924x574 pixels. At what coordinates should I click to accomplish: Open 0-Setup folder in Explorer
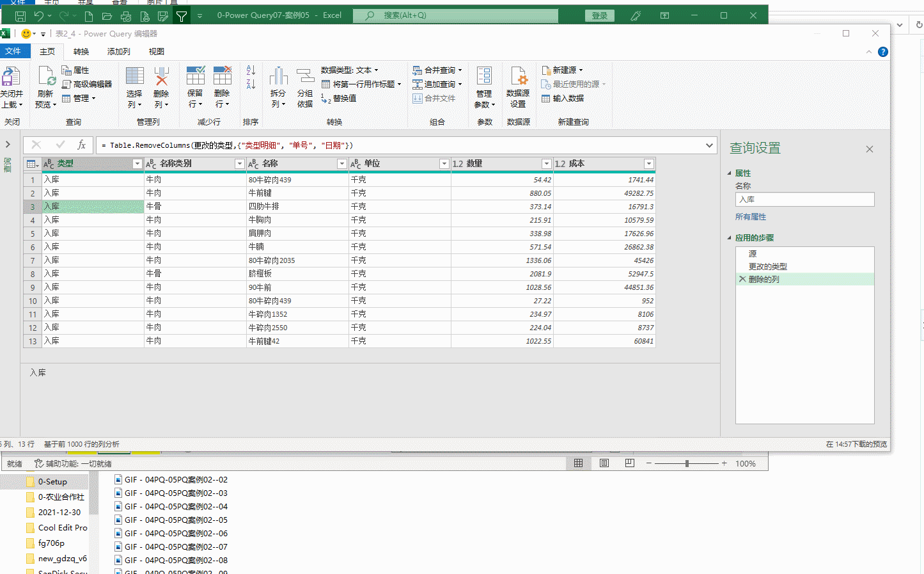point(52,482)
